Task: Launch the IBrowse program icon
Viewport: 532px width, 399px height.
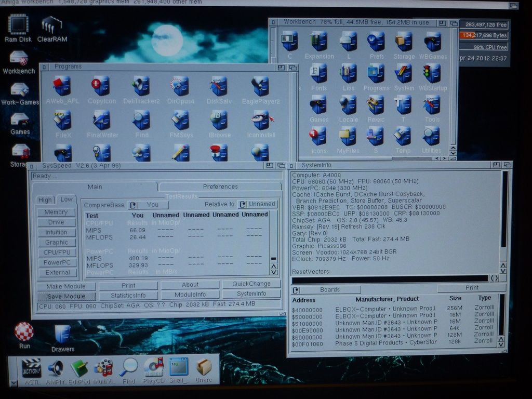Action: click(219, 121)
